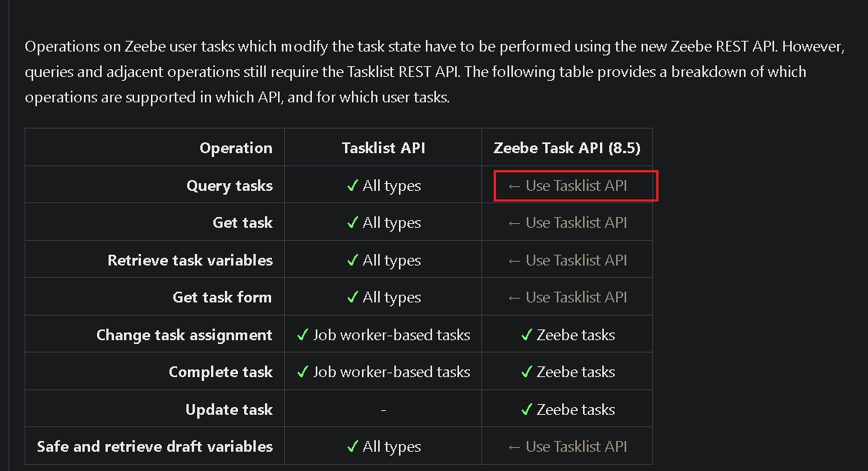Click Job worker-based tasks in Complete task row

tap(391, 372)
